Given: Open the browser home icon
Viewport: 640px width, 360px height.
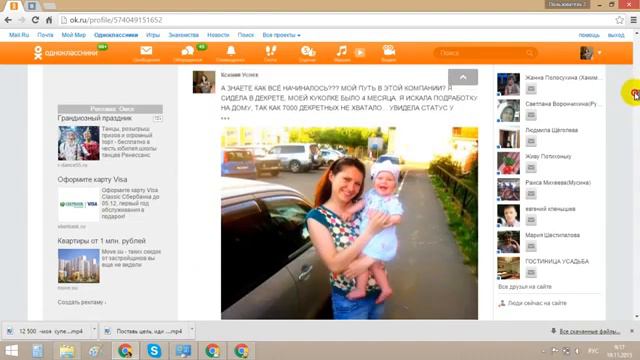Looking at the screenshot, I should click(x=49, y=20).
